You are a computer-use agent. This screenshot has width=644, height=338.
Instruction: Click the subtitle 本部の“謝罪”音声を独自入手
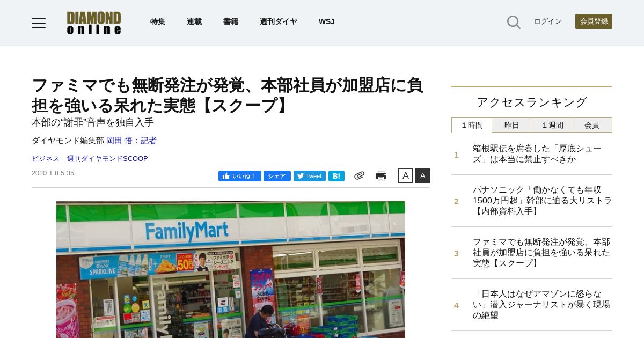93,122
